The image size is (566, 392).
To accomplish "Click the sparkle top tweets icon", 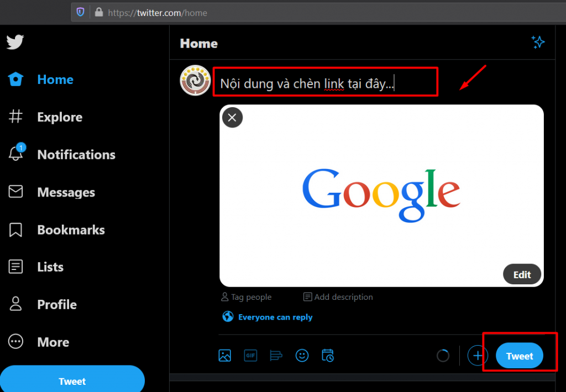I will point(538,42).
